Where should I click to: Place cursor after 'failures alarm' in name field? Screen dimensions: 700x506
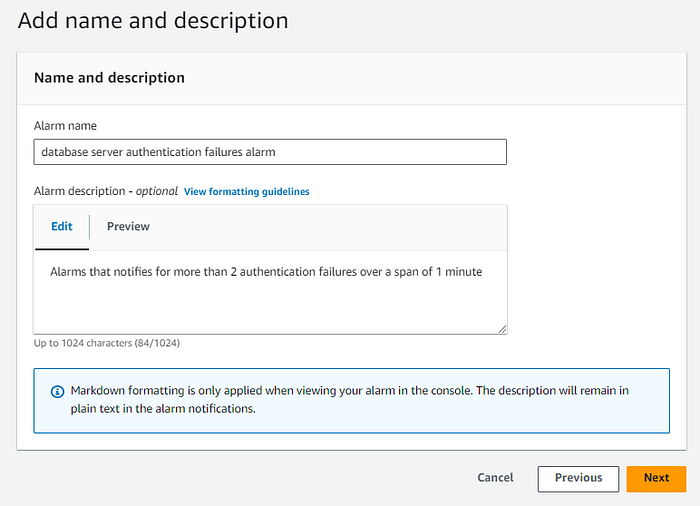coord(276,152)
